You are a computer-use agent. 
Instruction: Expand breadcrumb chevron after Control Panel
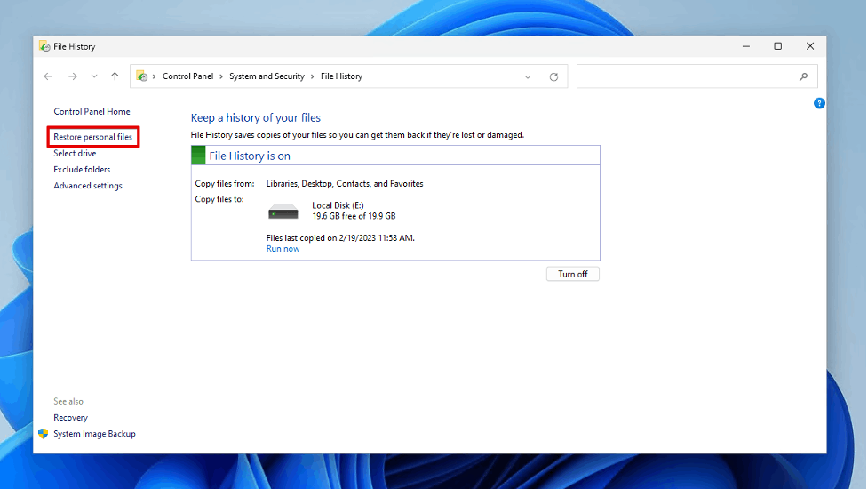pyautogui.click(x=221, y=76)
